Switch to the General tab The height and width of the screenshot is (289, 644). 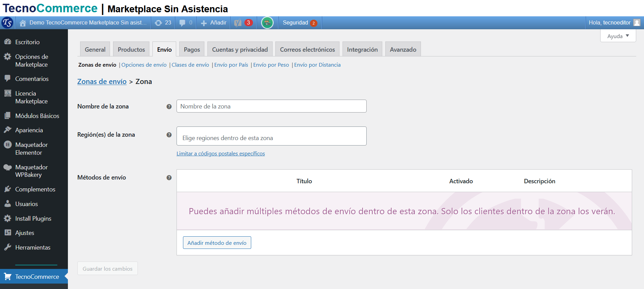click(x=95, y=49)
